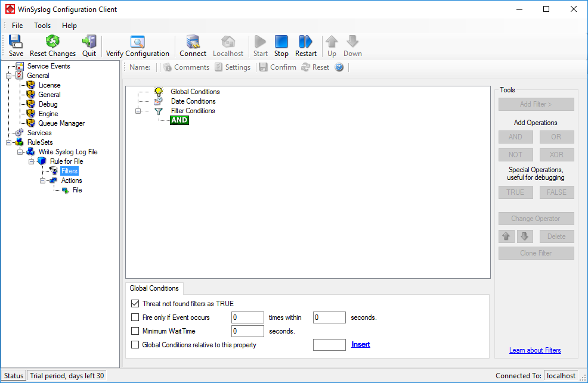The height and width of the screenshot is (383, 588).
Task: Click move filter down arrow button
Action: pos(525,236)
